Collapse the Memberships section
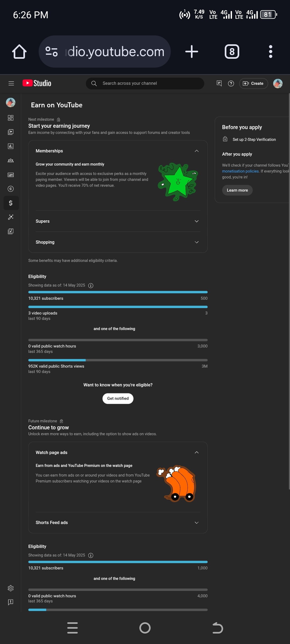 coord(197,151)
